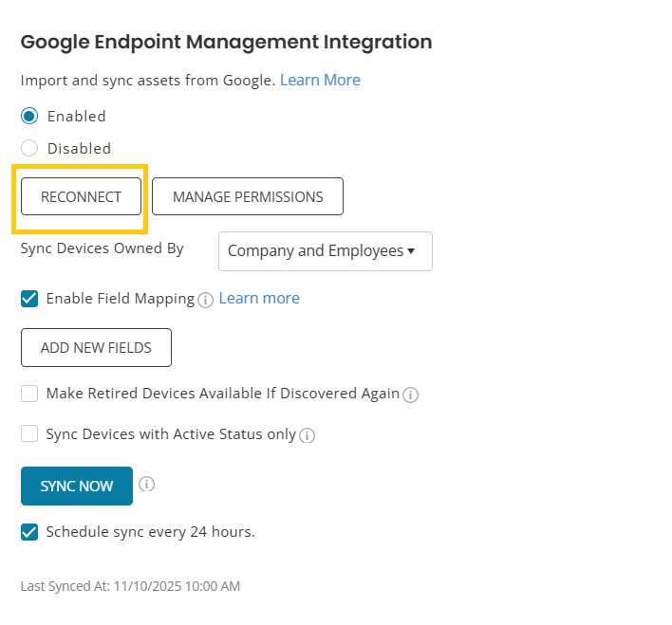Follow the Learn more link for Field Mapping
The image size is (672, 625).
tap(259, 299)
